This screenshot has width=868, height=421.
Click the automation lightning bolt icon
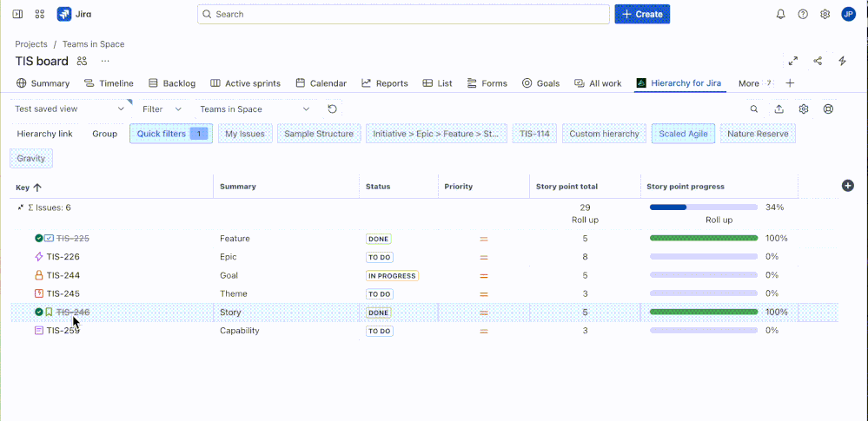point(842,61)
